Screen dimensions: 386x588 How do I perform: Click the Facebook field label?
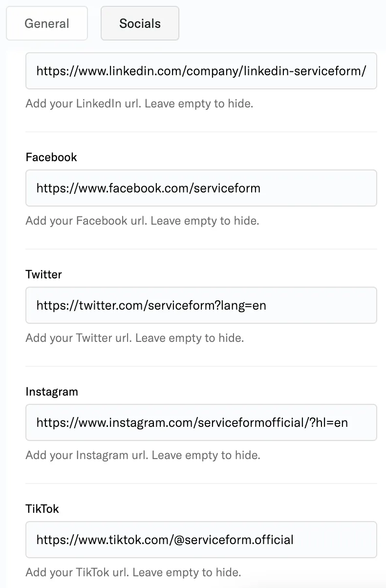click(51, 157)
